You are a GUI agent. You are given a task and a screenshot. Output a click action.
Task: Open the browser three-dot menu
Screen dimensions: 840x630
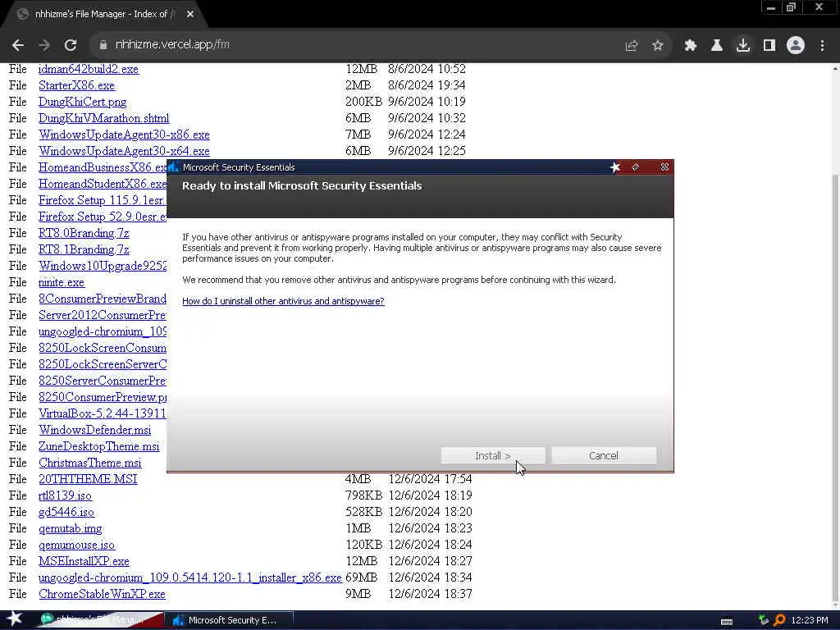(x=822, y=46)
